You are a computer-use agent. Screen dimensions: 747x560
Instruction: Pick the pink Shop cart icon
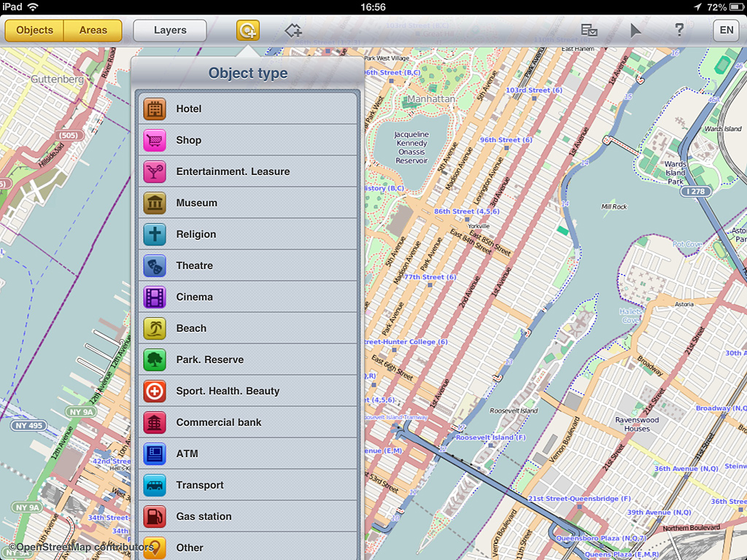click(x=155, y=140)
